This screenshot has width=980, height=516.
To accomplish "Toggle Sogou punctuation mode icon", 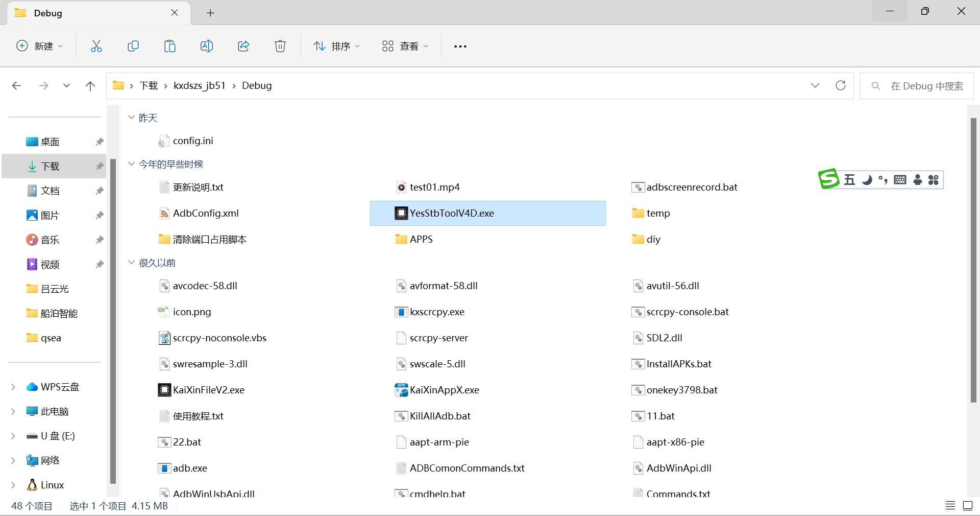I will pos(883,180).
